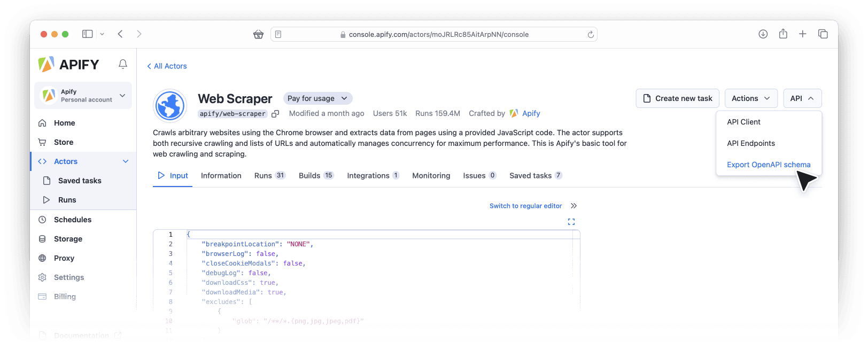The width and height of the screenshot is (868, 358).
Task: Click the Users 51k stat text
Action: (x=390, y=113)
